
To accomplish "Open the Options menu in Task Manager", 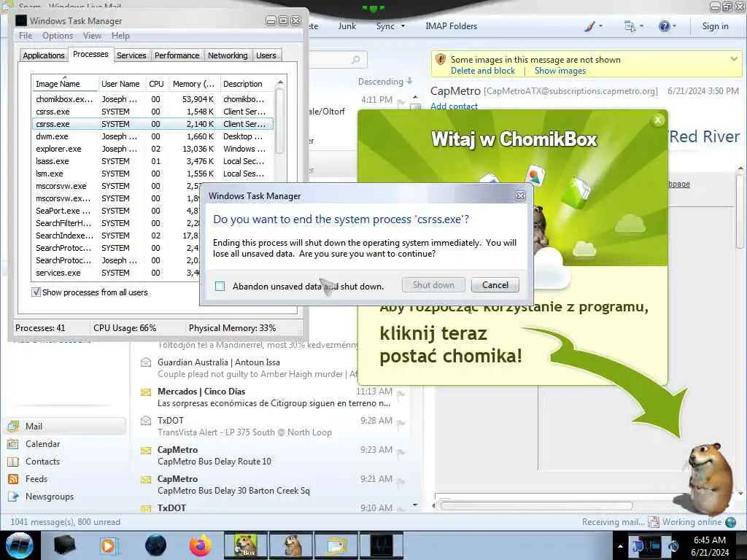I will click(x=58, y=36).
